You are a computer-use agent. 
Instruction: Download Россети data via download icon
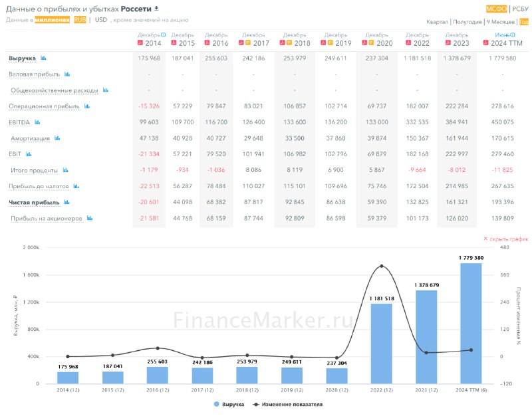pyautogui.click(x=157, y=9)
